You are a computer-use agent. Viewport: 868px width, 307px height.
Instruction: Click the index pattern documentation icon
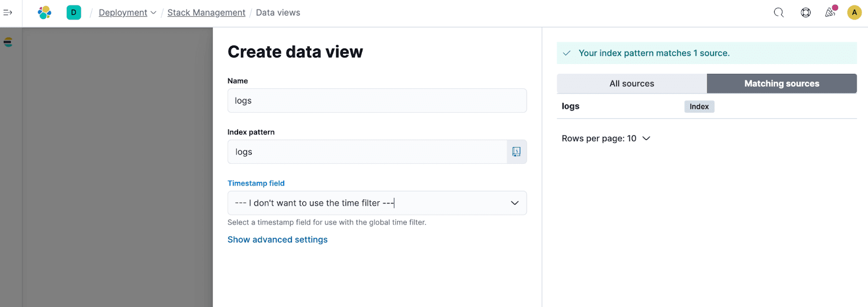point(516,152)
